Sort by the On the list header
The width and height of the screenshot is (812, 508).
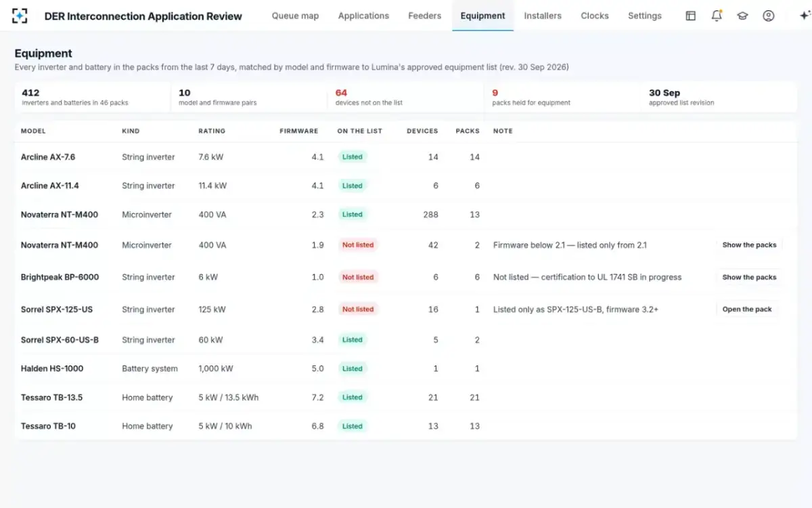pos(359,131)
